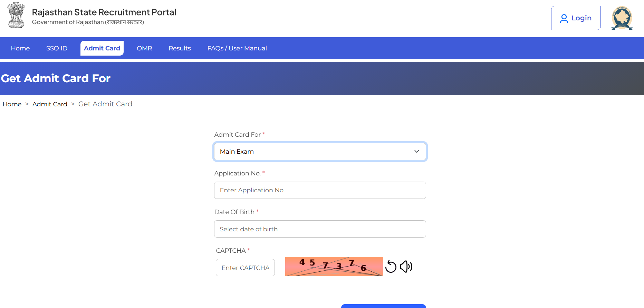The width and height of the screenshot is (644, 308).
Task: Navigate to the Results menu item
Action: [x=180, y=48]
